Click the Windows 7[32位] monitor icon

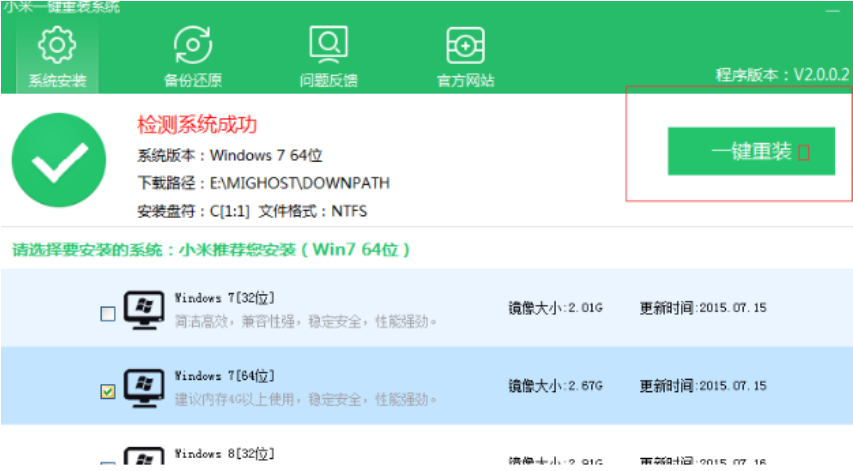[x=144, y=311]
